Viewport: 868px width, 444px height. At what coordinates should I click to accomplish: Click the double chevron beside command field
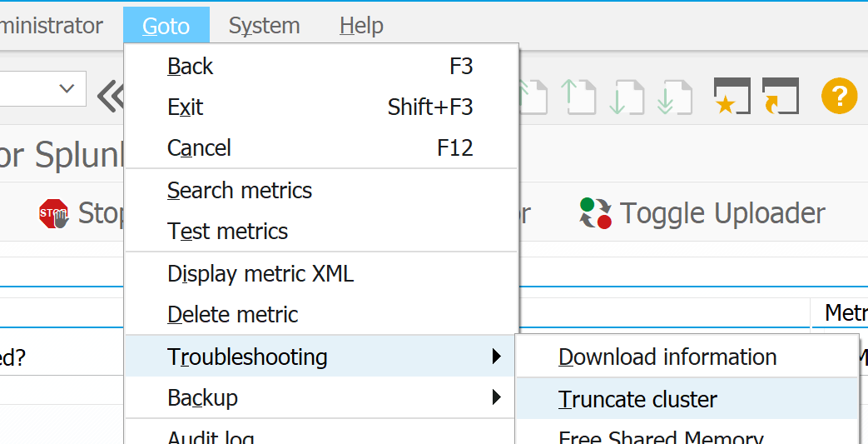coord(110,97)
